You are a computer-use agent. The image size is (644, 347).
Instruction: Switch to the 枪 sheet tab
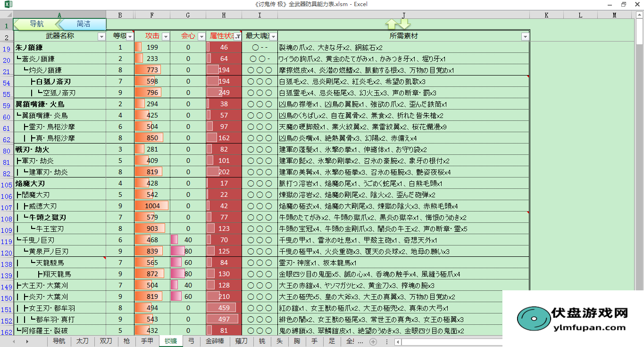[126, 341]
